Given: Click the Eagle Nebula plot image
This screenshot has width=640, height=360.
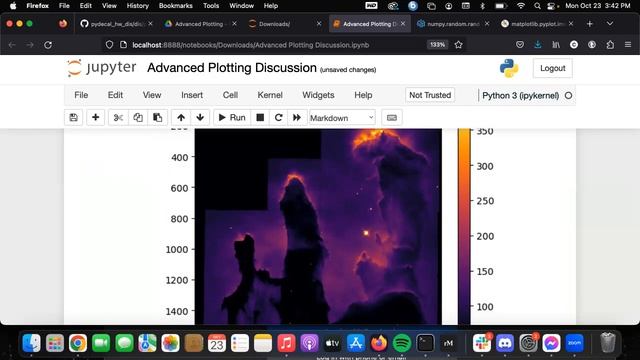Looking at the screenshot, I should pyautogui.click(x=318, y=227).
